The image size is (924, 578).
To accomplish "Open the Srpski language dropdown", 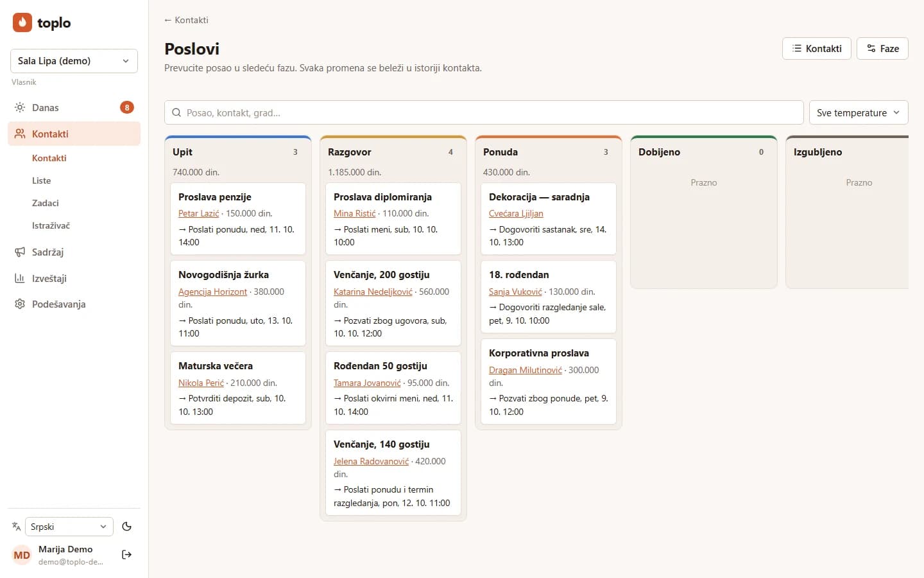I will coord(69,527).
